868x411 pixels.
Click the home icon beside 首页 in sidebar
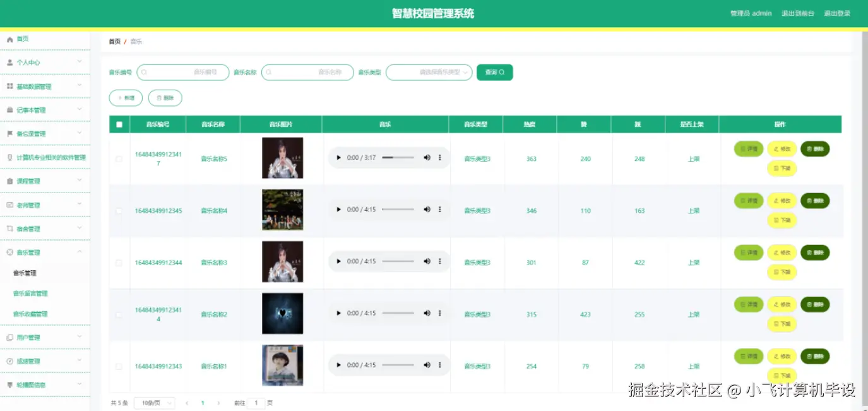(x=9, y=39)
